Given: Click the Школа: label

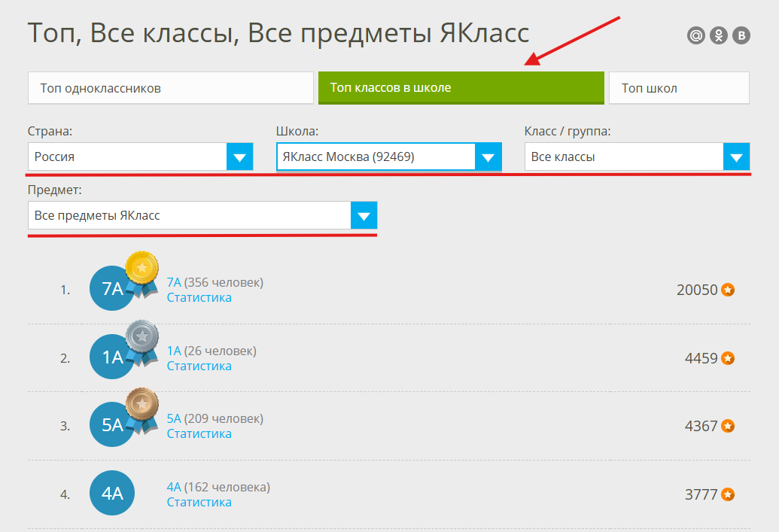Looking at the screenshot, I should tap(297, 131).
